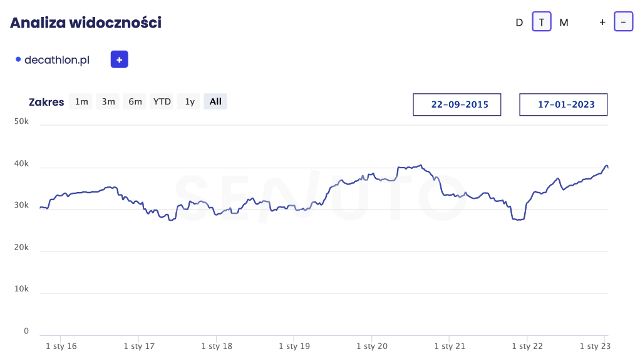
Task: Click the chart line peak near 2020
Action: [421, 166]
